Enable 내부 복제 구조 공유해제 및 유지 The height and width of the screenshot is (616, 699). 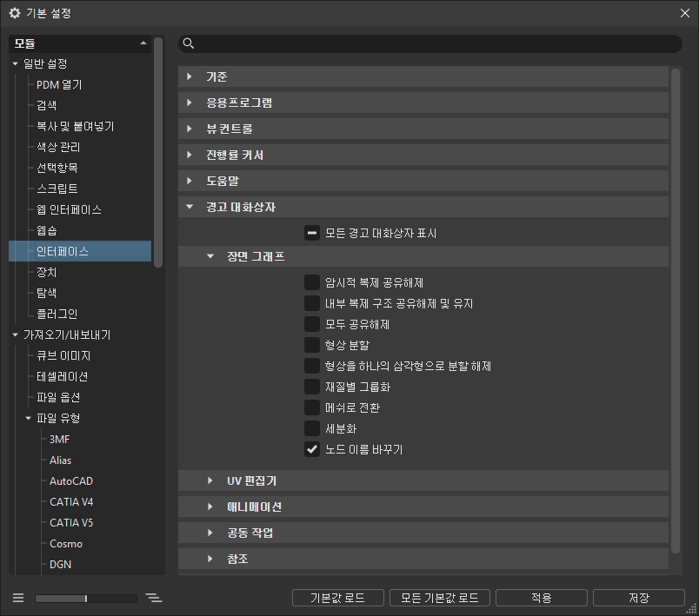[312, 303]
